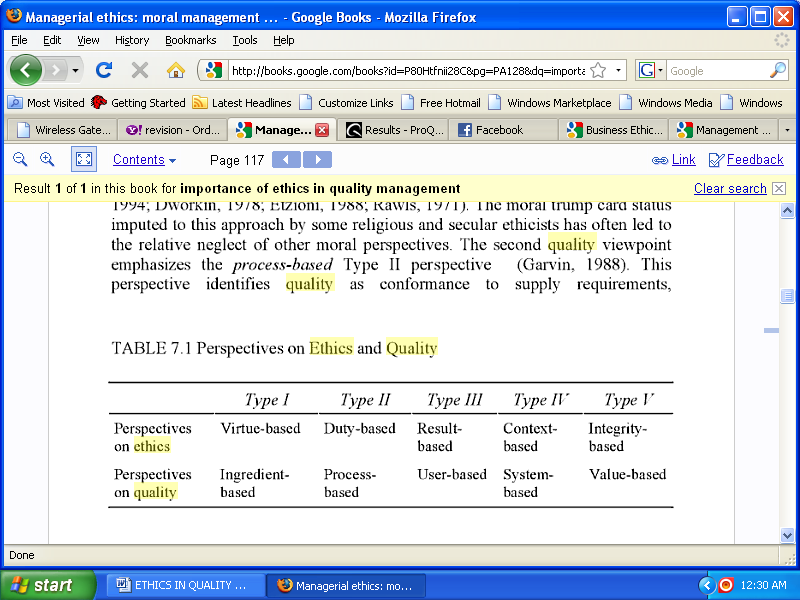Open the File menu
The height and width of the screenshot is (600, 800).
pyautogui.click(x=19, y=40)
